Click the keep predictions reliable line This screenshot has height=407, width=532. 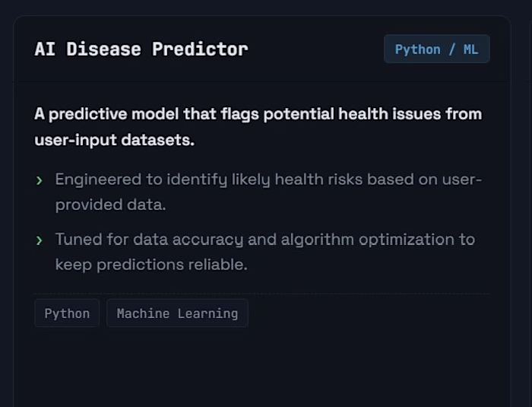151,265
